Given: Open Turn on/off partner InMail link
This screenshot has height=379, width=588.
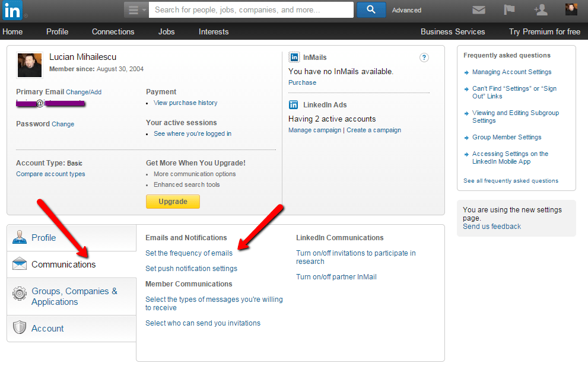Looking at the screenshot, I should pos(336,276).
